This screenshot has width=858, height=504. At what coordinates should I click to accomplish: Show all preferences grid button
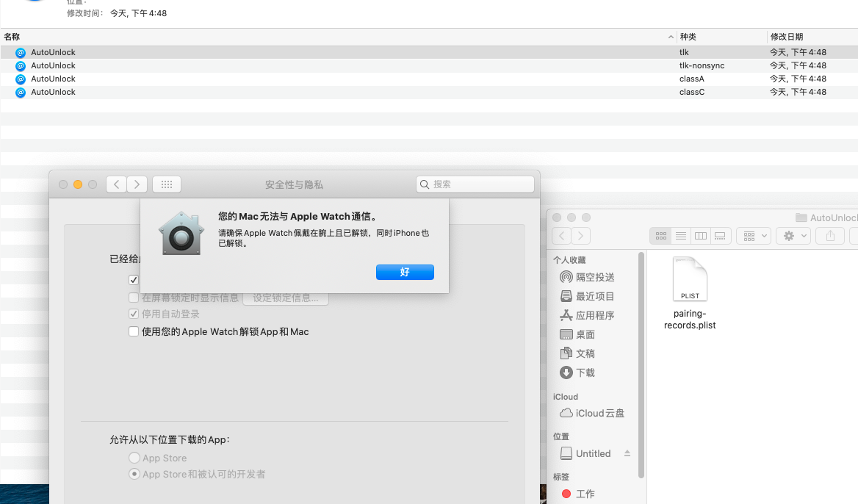(167, 184)
